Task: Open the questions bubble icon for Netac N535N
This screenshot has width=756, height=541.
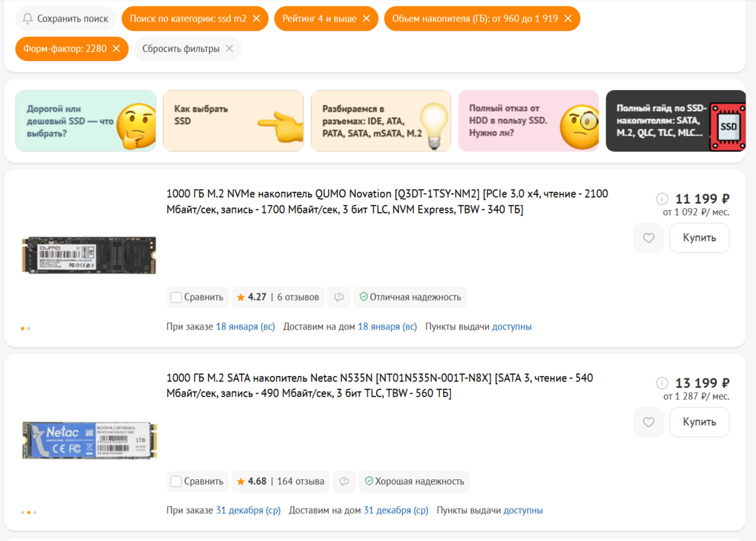Action: click(x=344, y=481)
